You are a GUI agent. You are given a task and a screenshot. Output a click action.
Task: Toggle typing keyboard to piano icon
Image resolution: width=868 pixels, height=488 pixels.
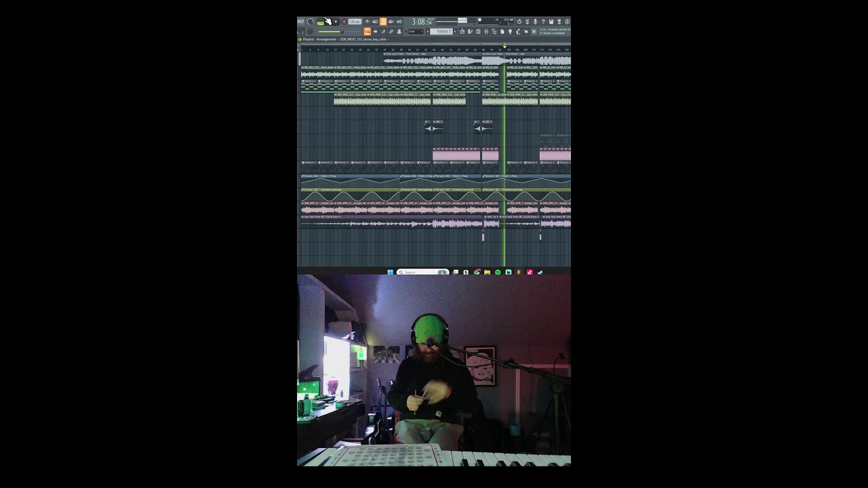point(368,31)
